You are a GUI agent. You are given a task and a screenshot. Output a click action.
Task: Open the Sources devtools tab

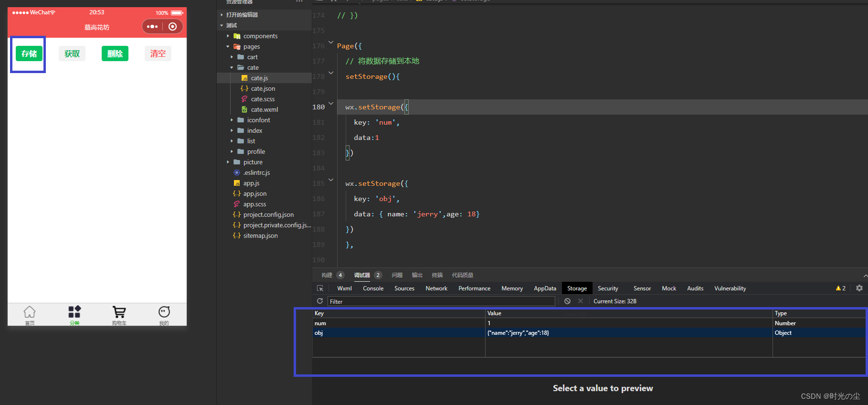[x=404, y=288]
